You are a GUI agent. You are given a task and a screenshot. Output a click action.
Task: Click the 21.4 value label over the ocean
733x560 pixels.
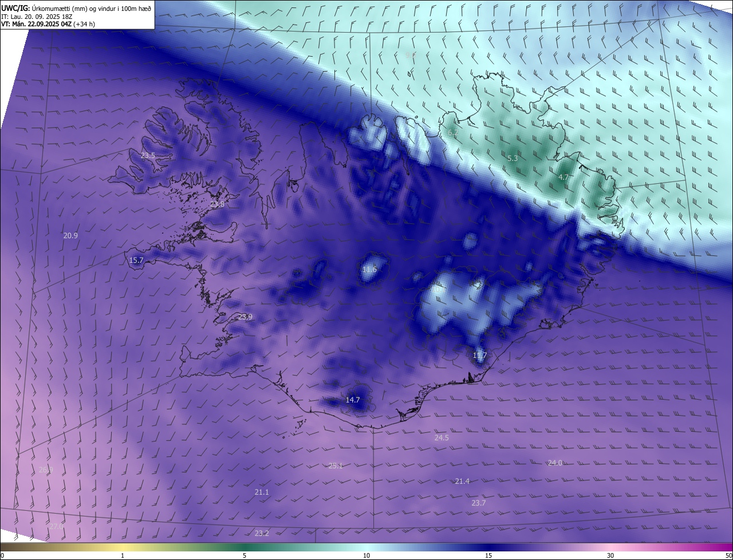click(x=462, y=482)
